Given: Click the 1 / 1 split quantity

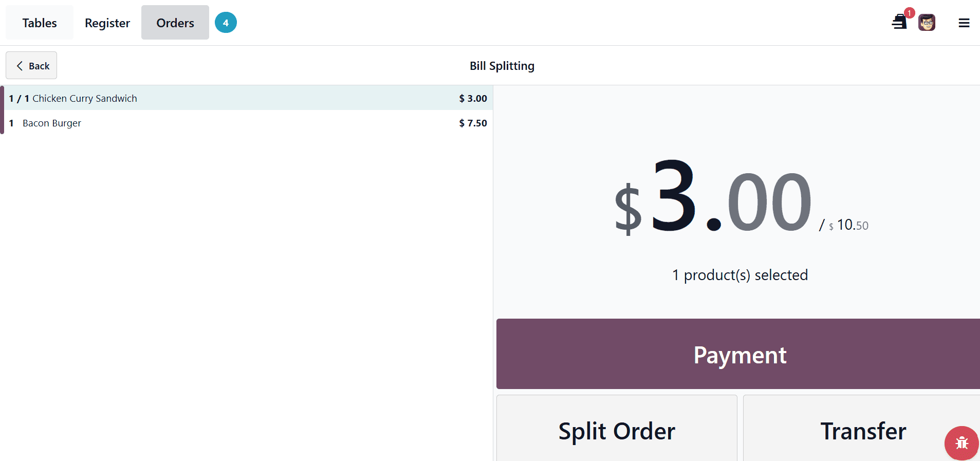Looking at the screenshot, I should point(19,98).
